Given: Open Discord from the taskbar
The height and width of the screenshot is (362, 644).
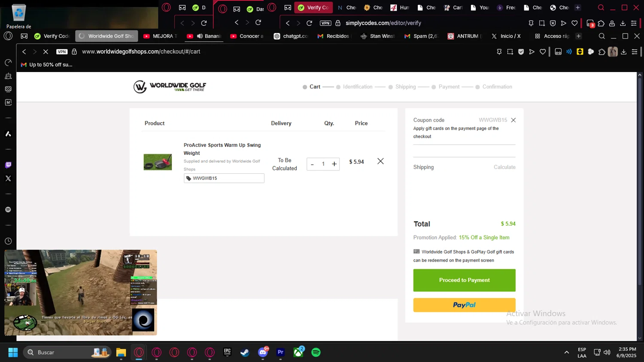Looking at the screenshot, I should pyautogui.click(x=263, y=353).
